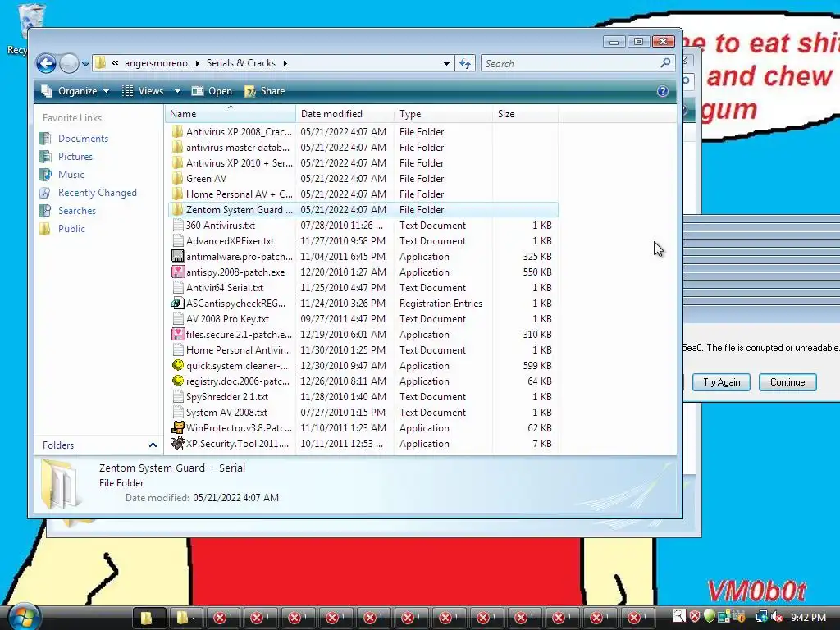The image size is (840, 630).
Task: Select antimalware.pro-patch application icon
Action: (177, 257)
